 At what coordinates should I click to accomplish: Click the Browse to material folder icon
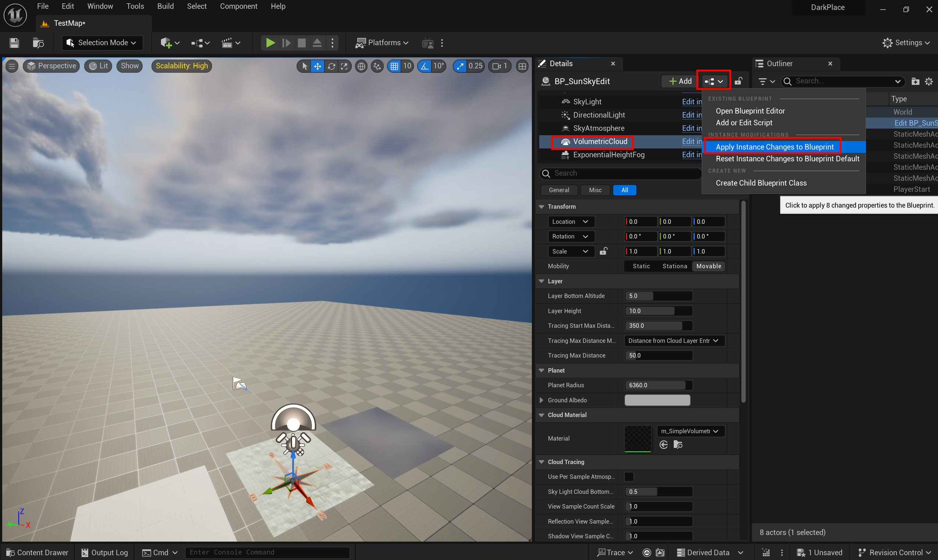pos(677,445)
